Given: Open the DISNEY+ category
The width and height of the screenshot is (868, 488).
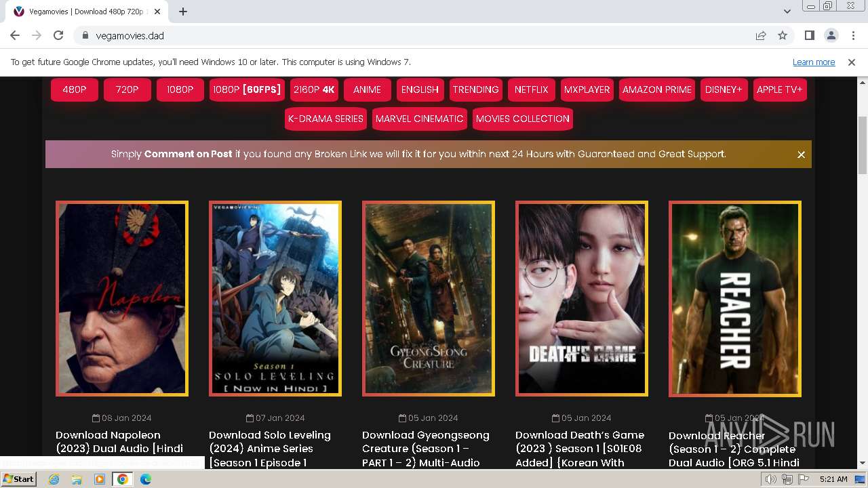Looking at the screenshot, I should 724,89.
